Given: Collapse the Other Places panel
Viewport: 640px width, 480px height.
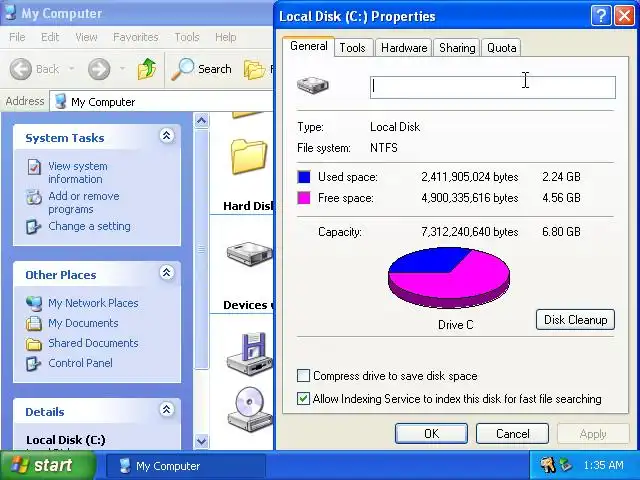Looking at the screenshot, I should point(167,272).
